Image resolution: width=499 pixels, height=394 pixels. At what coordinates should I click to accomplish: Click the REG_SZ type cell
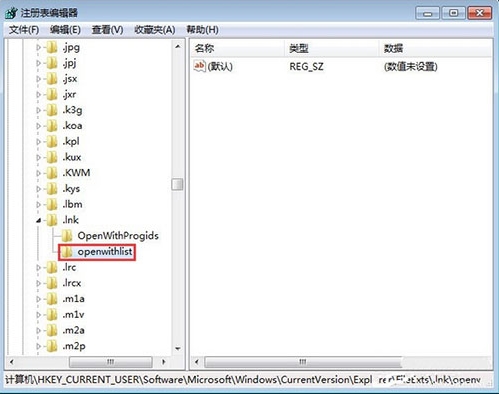tap(306, 67)
